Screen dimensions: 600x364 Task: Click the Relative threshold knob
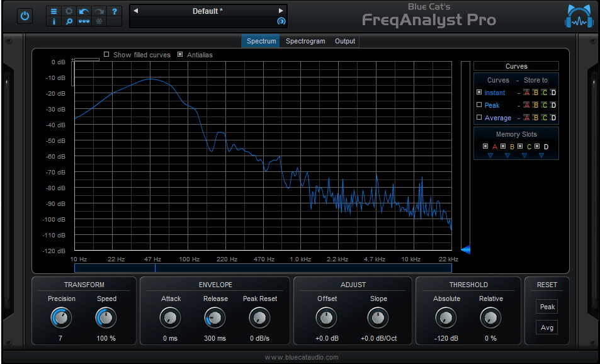tap(490, 317)
